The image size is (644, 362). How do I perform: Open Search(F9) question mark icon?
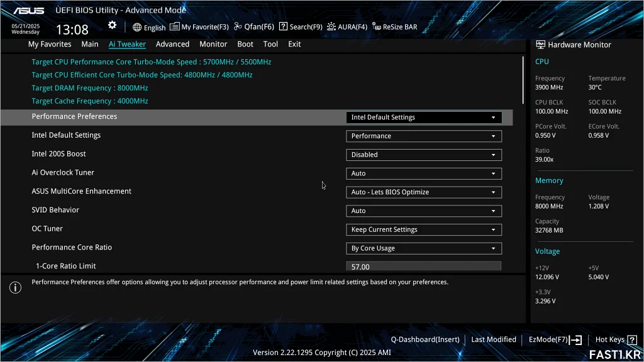[x=283, y=26]
